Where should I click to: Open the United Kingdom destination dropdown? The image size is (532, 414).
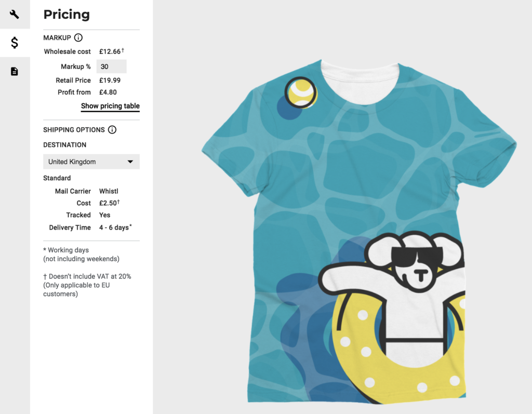(x=91, y=162)
